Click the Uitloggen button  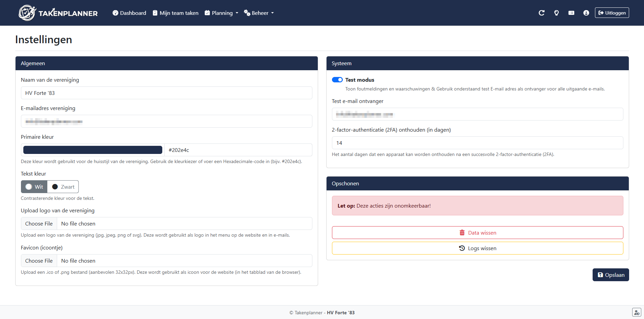pyautogui.click(x=612, y=12)
